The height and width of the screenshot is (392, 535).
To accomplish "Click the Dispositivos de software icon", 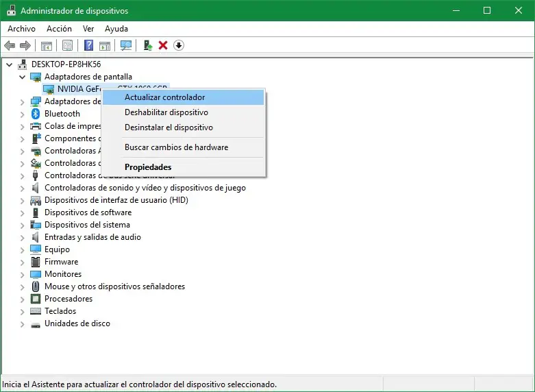I will (x=36, y=212).
